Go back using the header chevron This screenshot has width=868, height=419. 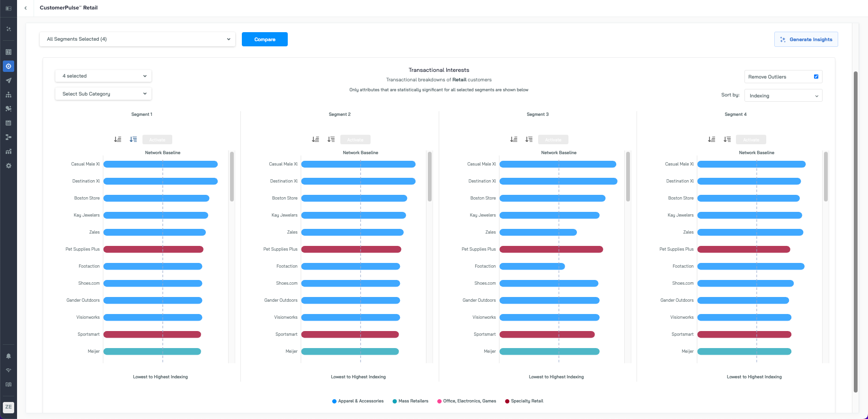point(26,8)
